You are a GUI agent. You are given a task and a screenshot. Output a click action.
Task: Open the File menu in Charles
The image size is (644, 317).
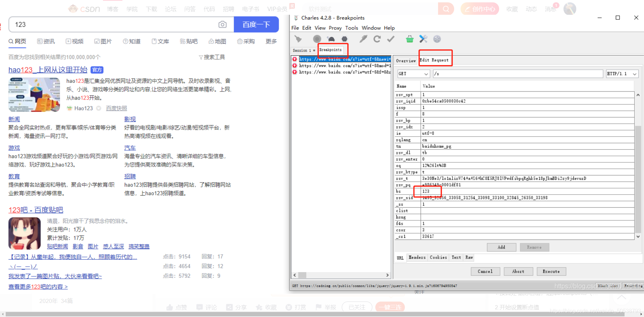click(x=295, y=28)
